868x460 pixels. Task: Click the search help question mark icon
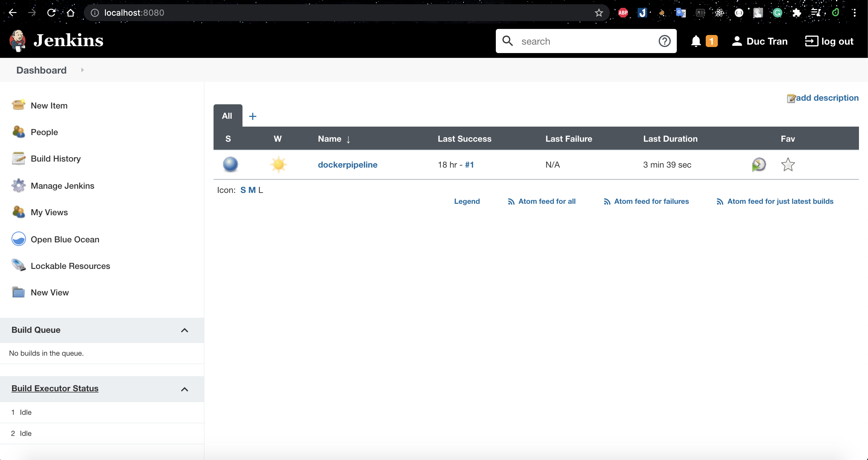[664, 41]
